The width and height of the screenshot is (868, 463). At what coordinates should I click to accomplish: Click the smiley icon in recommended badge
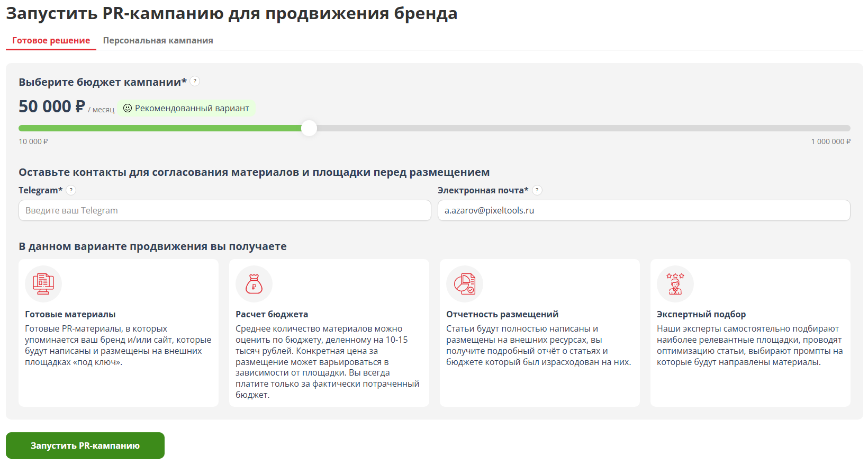coord(128,108)
